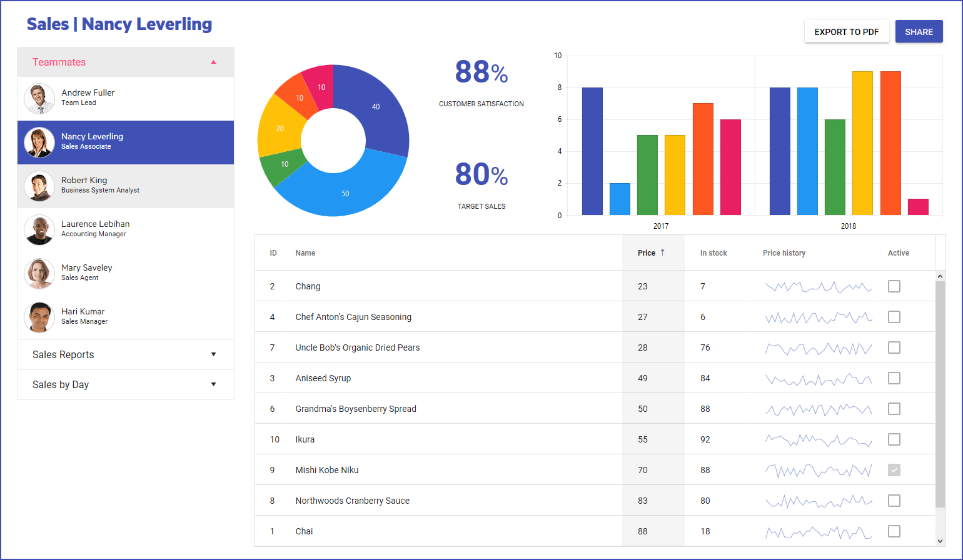This screenshot has height=560, width=963.
Task: Sort table by In stock column header
Action: click(x=713, y=253)
